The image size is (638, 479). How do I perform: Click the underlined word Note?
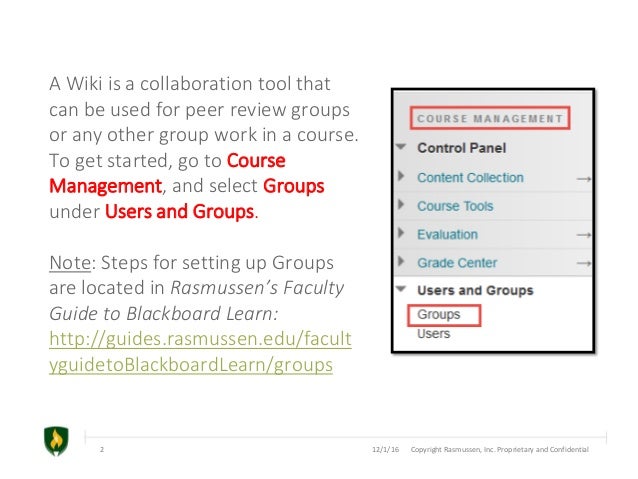[x=70, y=262]
